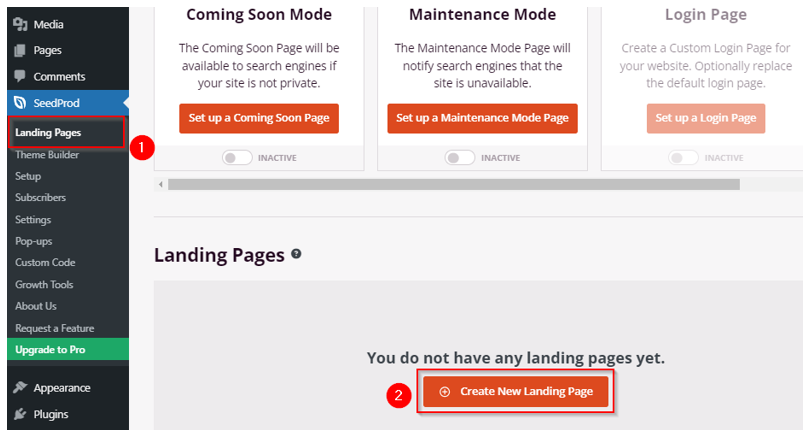
Task: Click Landing Pages section heading
Action: click(219, 255)
